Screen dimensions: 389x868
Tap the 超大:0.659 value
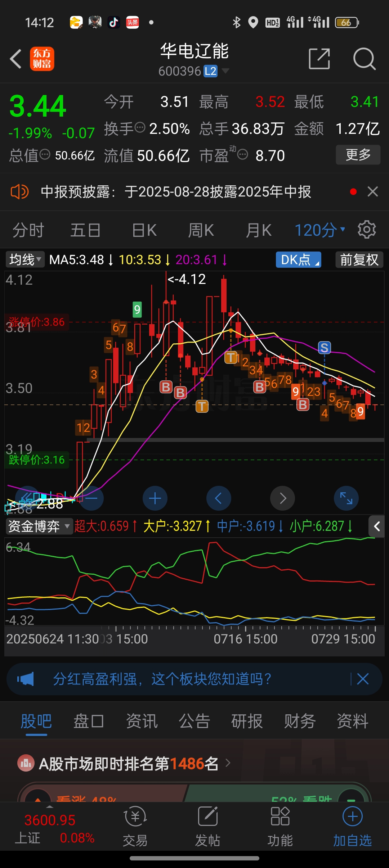coord(102,526)
